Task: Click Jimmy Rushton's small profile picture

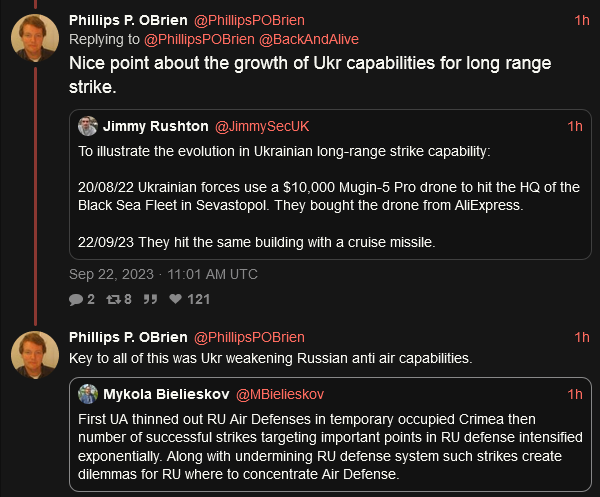Action: click(x=88, y=126)
